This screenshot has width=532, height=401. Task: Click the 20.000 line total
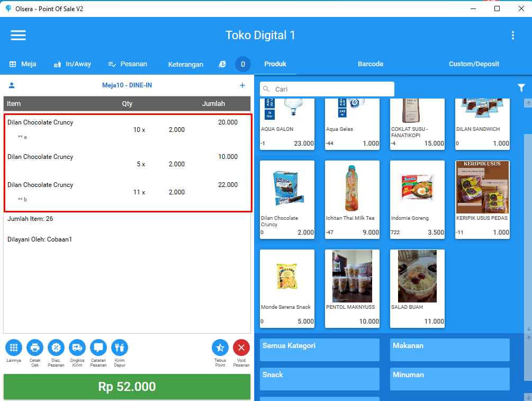point(228,122)
